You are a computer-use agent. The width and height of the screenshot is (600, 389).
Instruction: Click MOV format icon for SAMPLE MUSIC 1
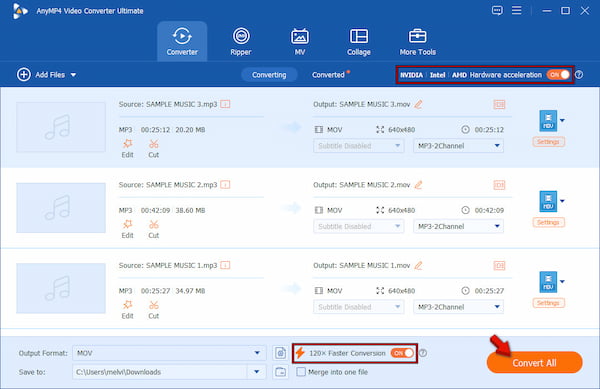point(548,282)
